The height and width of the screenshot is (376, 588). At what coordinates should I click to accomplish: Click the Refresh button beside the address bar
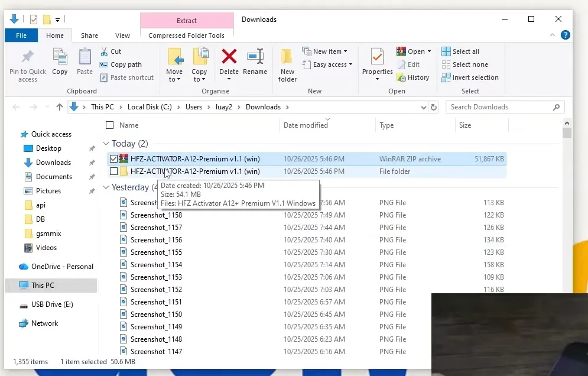click(x=434, y=108)
